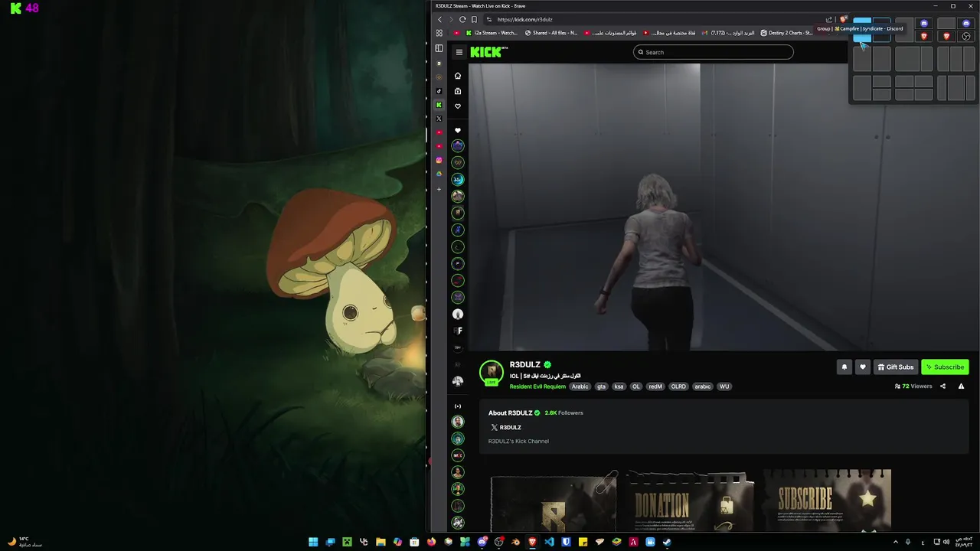Show hidden system tray icons

click(896, 542)
